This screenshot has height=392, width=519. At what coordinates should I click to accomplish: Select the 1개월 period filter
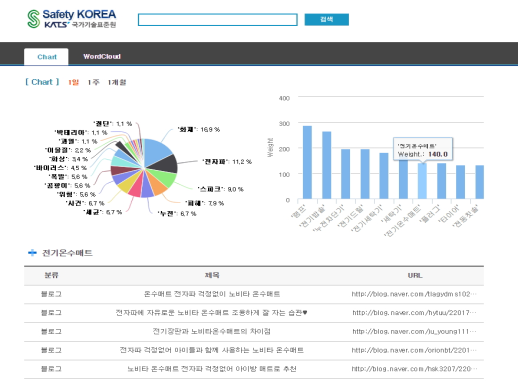click(x=117, y=82)
